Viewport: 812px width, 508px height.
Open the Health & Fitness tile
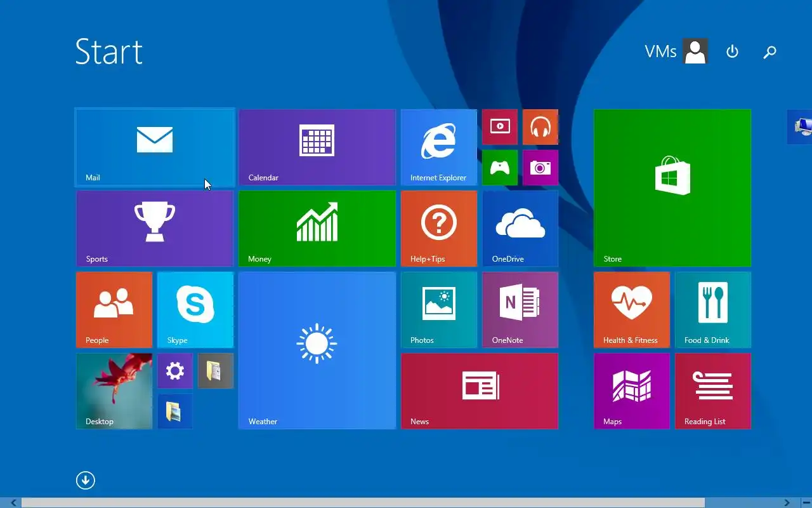coord(632,310)
